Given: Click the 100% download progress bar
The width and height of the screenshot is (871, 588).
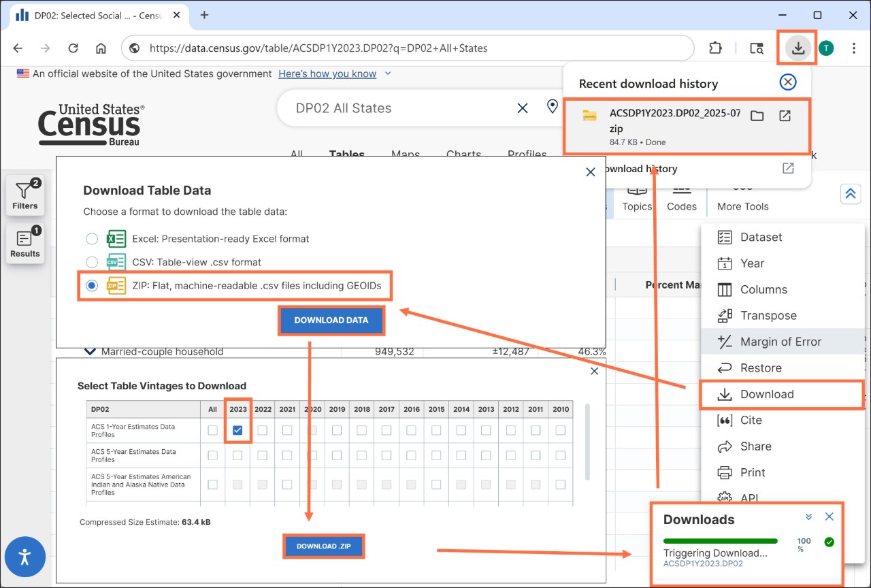Looking at the screenshot, I should click(721, 542).
